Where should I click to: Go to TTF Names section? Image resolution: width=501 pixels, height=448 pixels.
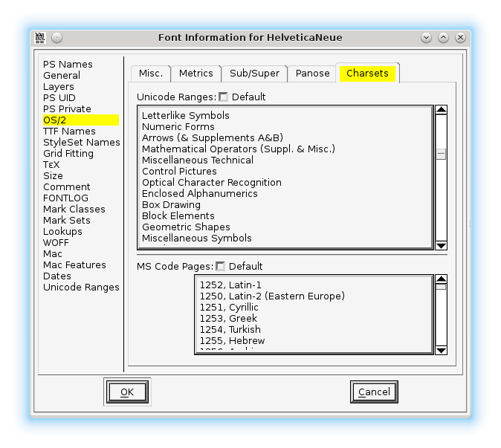69,132
